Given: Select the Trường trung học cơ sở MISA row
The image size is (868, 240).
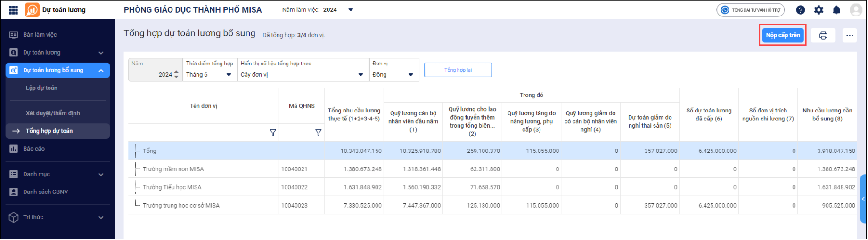Looking at the screenshot, I should [492, 206].
